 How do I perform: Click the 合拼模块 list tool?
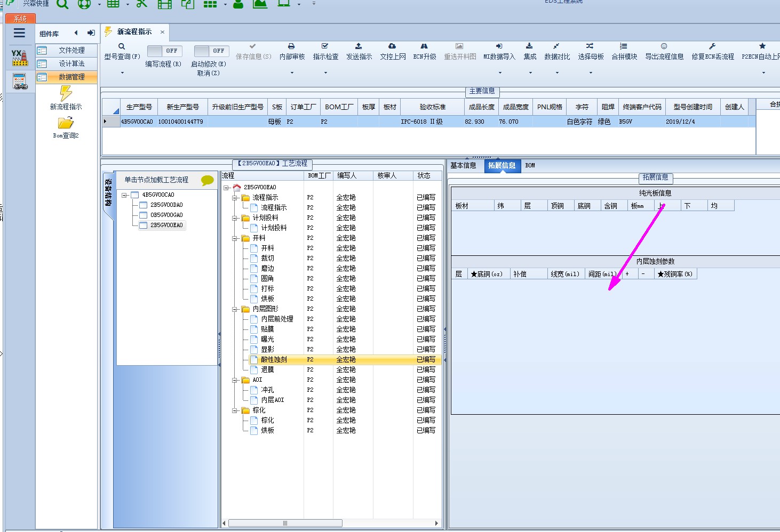(624, 52)
